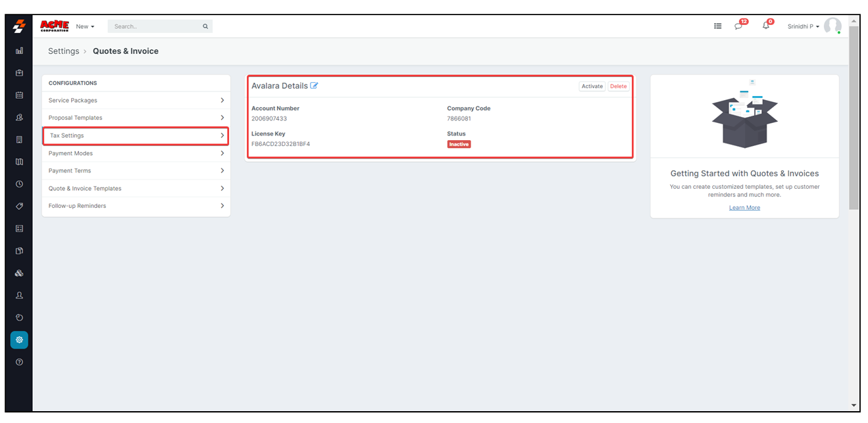Click the Avalara Details heading text
The image size is (868, 423).
click(x=280, y=86)
